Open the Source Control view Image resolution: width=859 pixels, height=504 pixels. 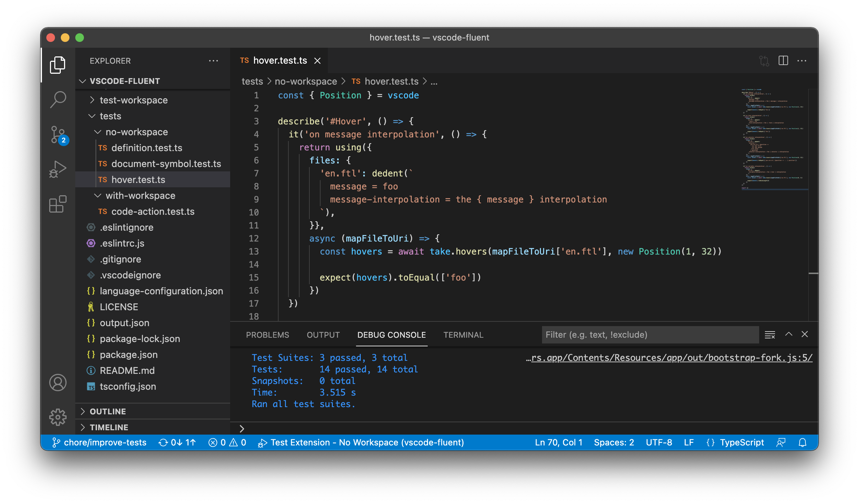58,134
